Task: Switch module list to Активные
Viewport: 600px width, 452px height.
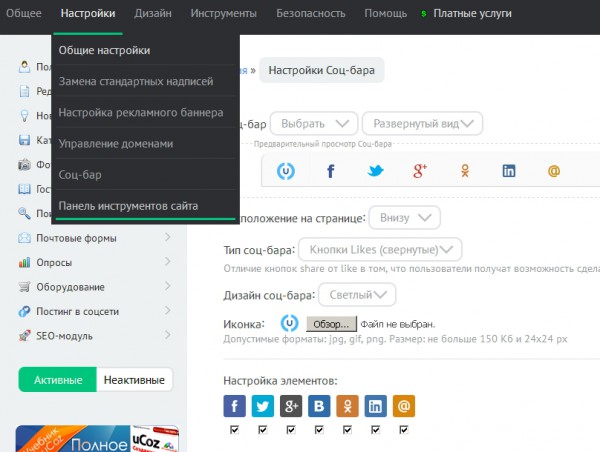Action: pyautogui.click(x=58, y=380)
